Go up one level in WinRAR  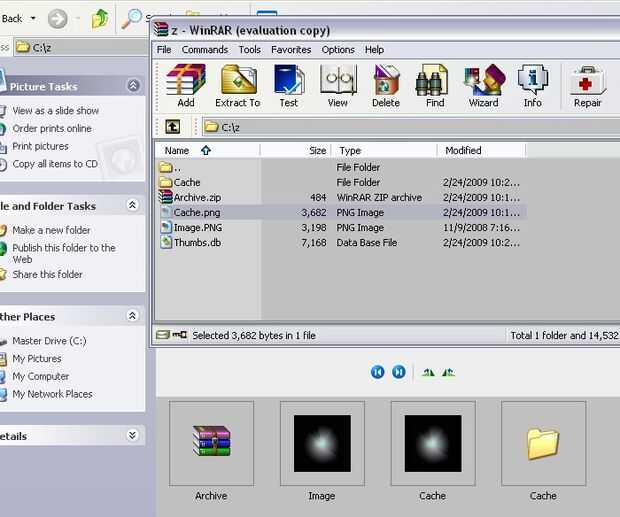click(x=172, y=127)
